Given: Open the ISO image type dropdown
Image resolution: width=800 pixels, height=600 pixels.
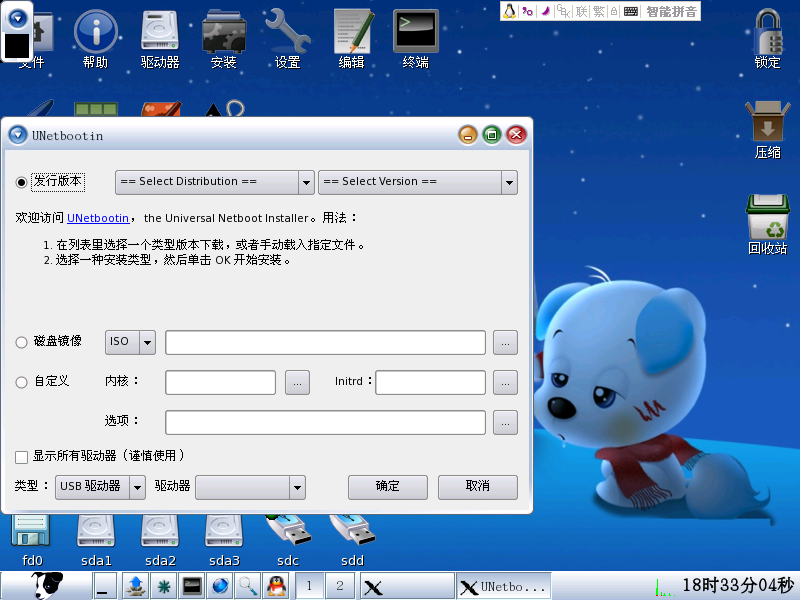Looking at the screenshot, I should click(x=130, y=342).
